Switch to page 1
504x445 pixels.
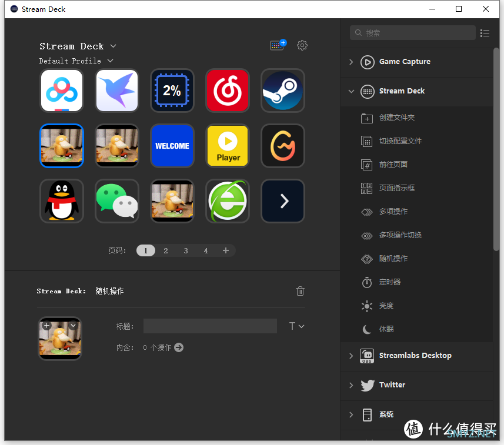[x=146, y=250]
